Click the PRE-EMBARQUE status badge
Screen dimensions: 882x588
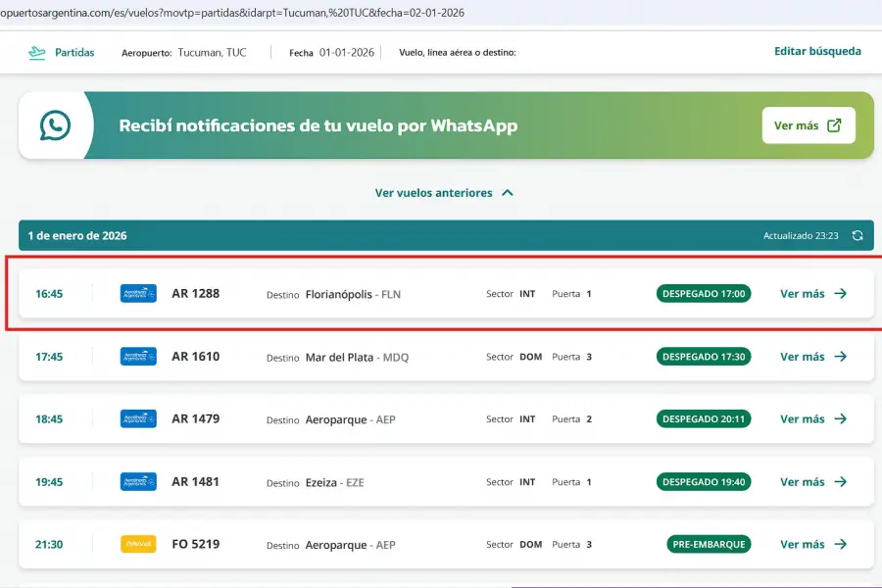point(709,544)
